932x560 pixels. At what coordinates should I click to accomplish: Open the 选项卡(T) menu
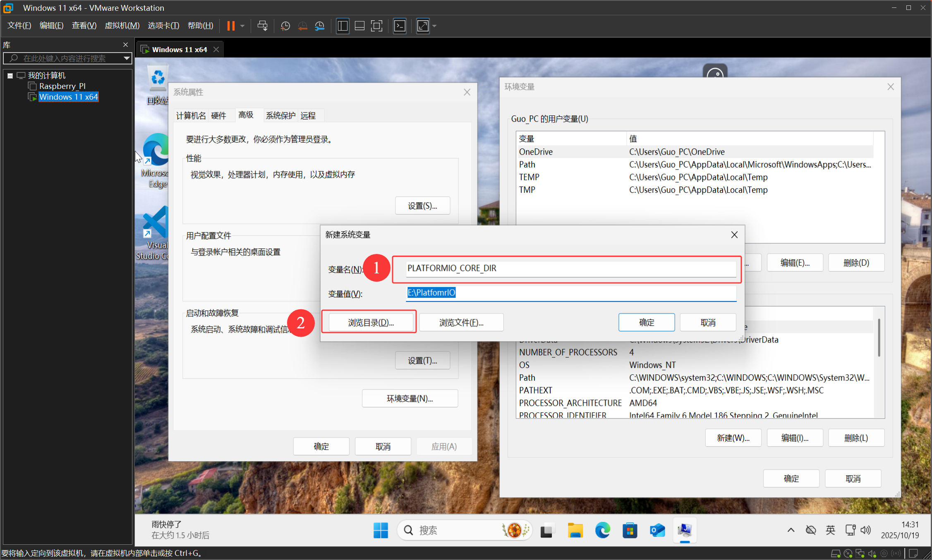tap(163, 26)
